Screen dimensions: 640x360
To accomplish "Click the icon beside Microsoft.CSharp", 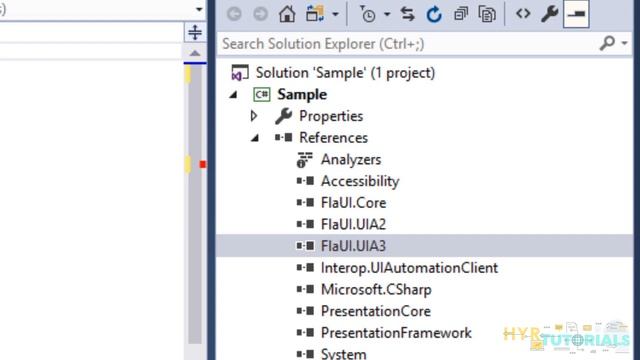I will pyautogui.click(x=305, y=289).
